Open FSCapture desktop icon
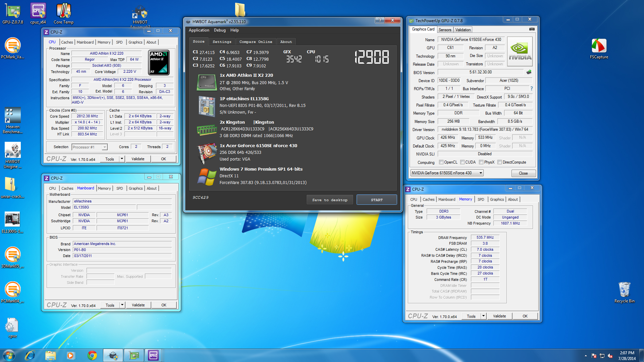This screenshot has width=644, height=362. coord(599,49)
